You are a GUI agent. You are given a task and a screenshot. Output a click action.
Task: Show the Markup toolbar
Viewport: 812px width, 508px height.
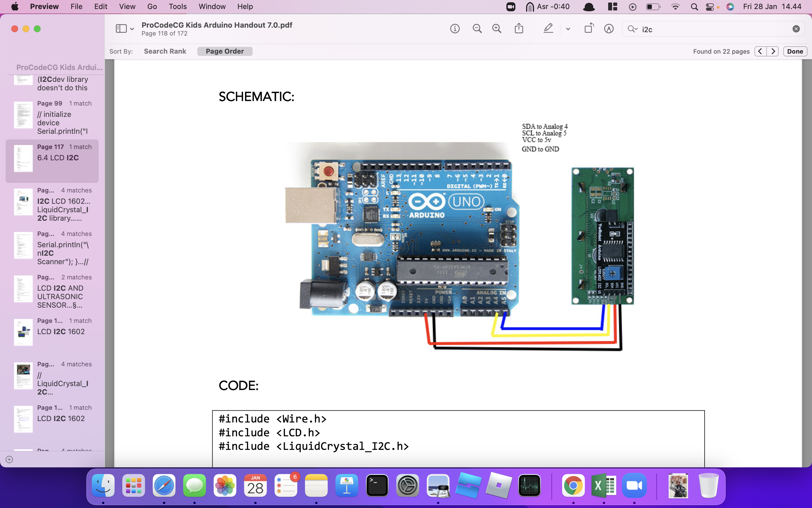pos(609,29)
